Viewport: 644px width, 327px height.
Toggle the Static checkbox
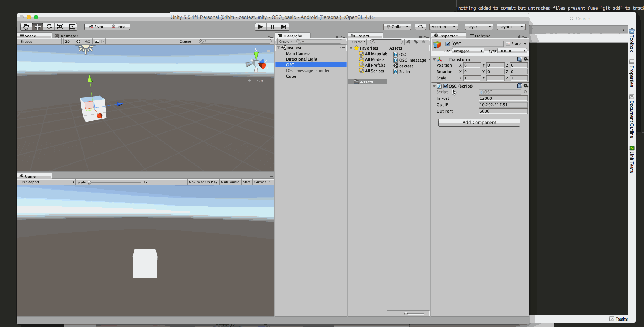508,44
